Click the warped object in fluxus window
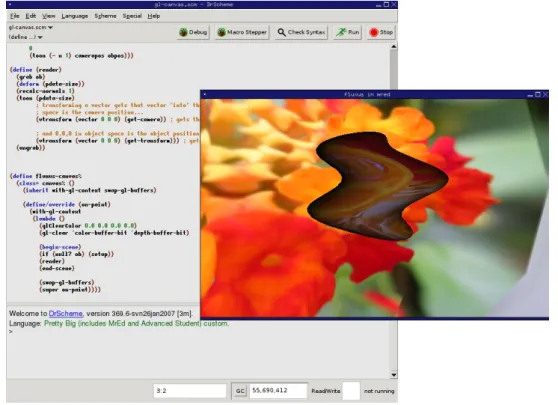558x405 pixels. 377,185
